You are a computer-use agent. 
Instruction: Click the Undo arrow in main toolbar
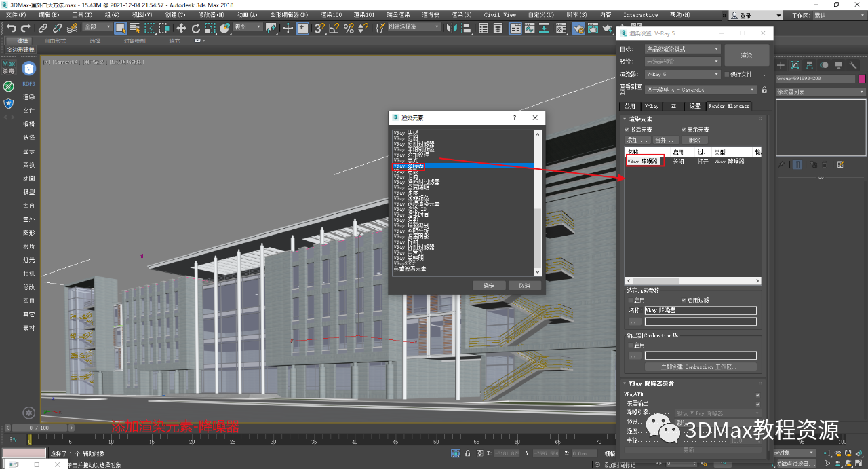pos(12,28)
